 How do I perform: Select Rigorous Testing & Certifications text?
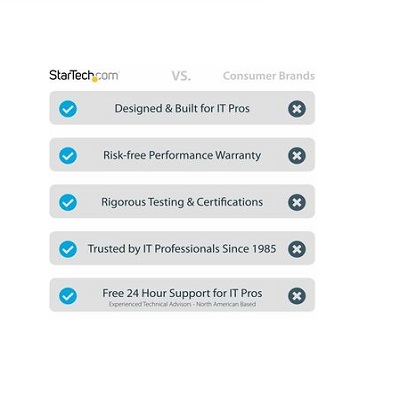coord(182,202)
